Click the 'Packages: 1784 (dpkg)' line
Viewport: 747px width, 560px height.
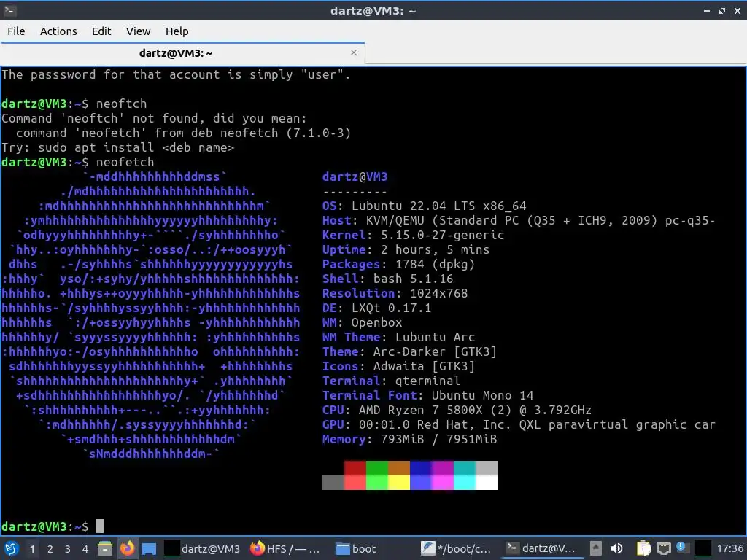point(398,264)
